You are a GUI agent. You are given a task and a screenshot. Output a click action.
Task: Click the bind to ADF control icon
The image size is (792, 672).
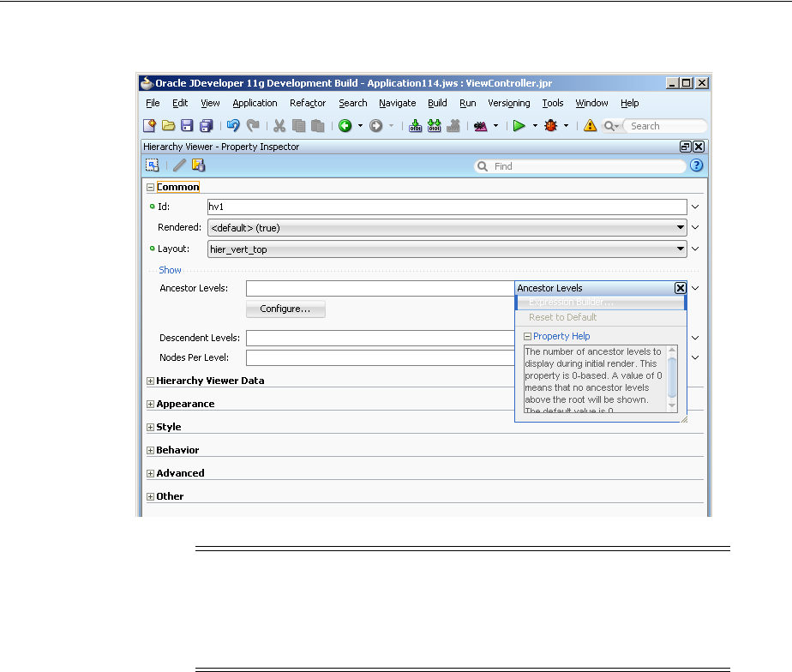198,165
